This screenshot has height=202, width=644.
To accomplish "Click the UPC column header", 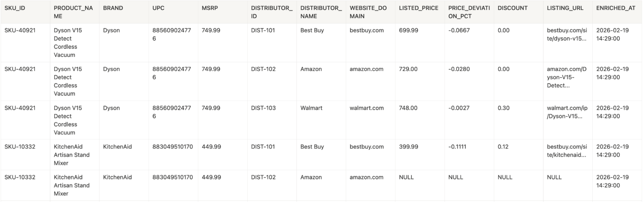I will (x=158, y=8).
